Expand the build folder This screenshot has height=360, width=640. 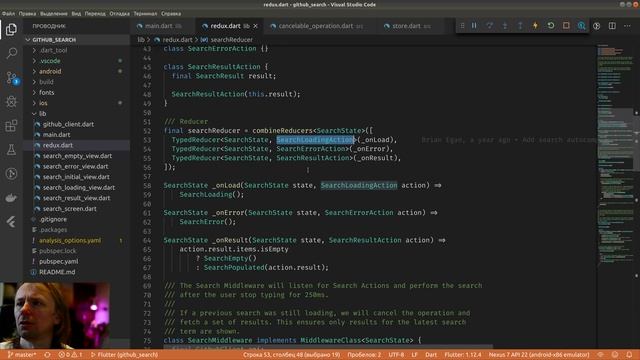point(46,82)
